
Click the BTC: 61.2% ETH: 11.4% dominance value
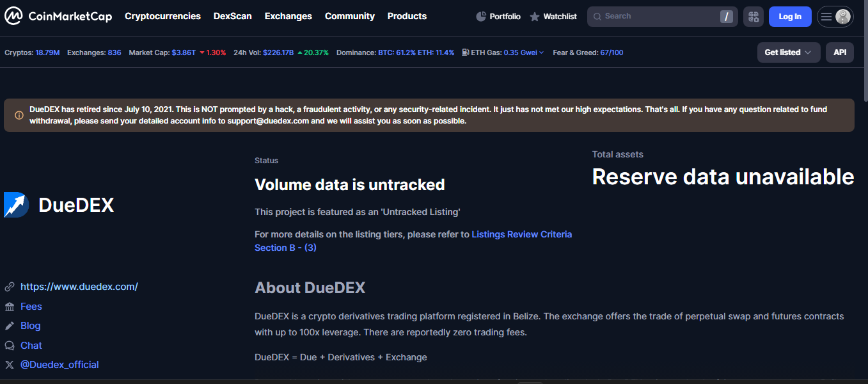click(416, 52)
